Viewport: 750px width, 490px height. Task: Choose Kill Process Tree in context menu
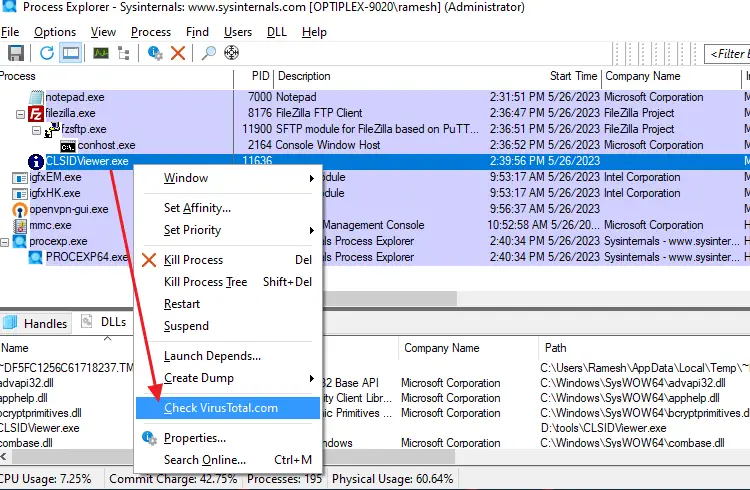(205, 282)
